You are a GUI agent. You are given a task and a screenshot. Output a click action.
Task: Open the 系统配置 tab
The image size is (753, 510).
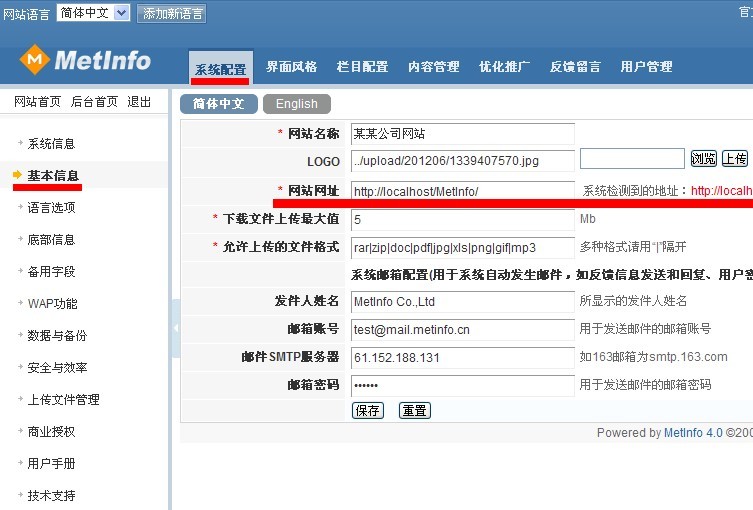click(220, 69)
